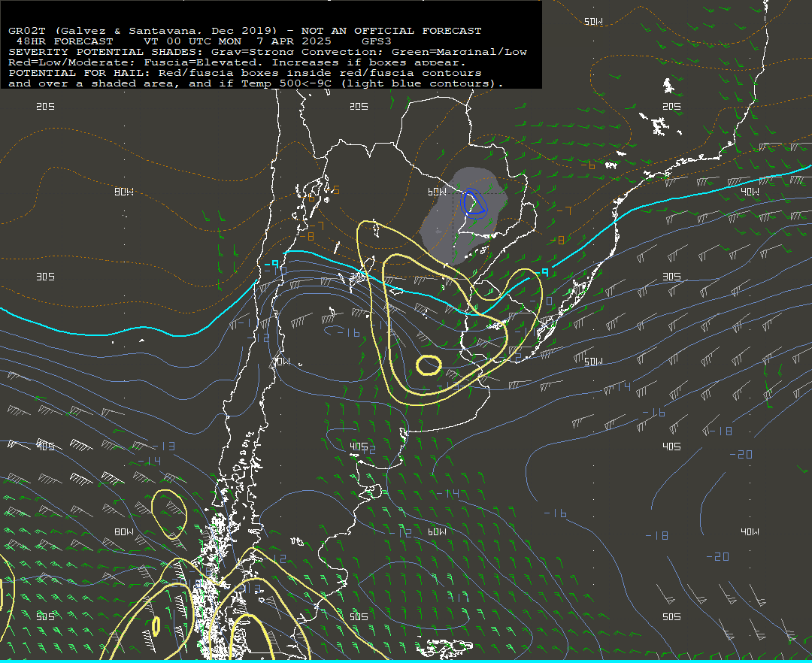Select the 30S latitude label at left edge
Viewport: 812px width, 663px height.
[45, 277]
